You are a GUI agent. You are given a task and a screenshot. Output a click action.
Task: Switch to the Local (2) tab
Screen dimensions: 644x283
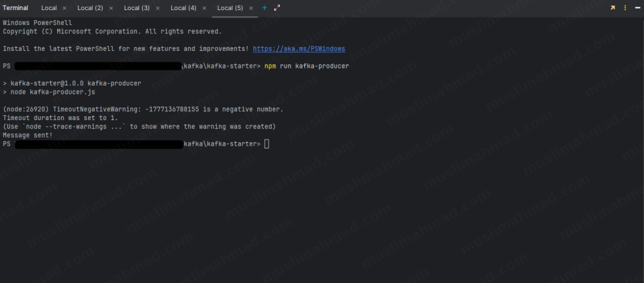pos(90,8)
